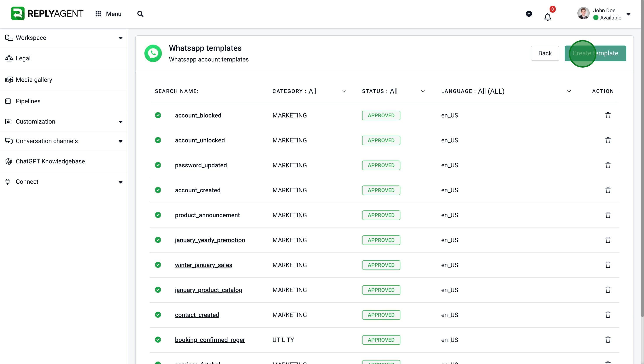Click the Workspace sidebar icon
This screenshot has height=364, width=644.
tap(9, 38)
